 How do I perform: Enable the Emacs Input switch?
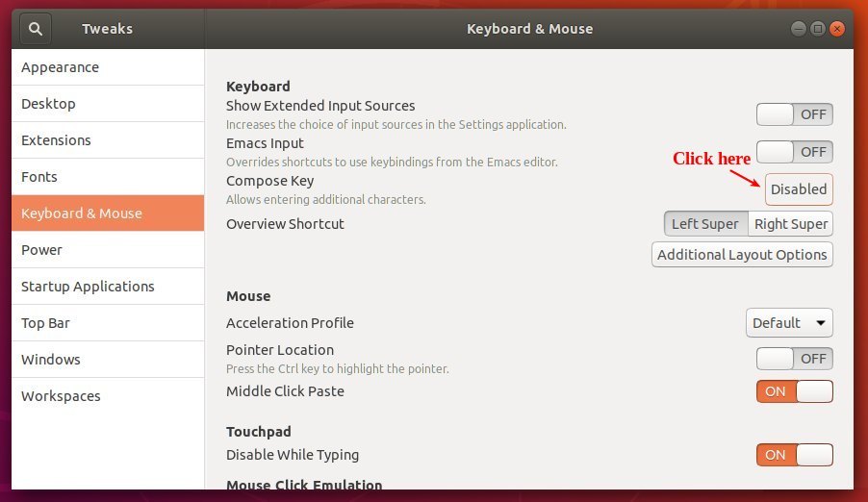tap(794, 152)
